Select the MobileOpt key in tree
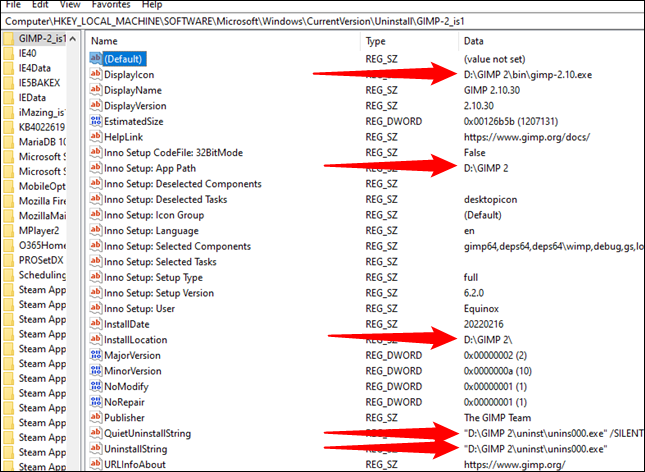The height and width of the screenshot is (472, 645). click(42, 186)
